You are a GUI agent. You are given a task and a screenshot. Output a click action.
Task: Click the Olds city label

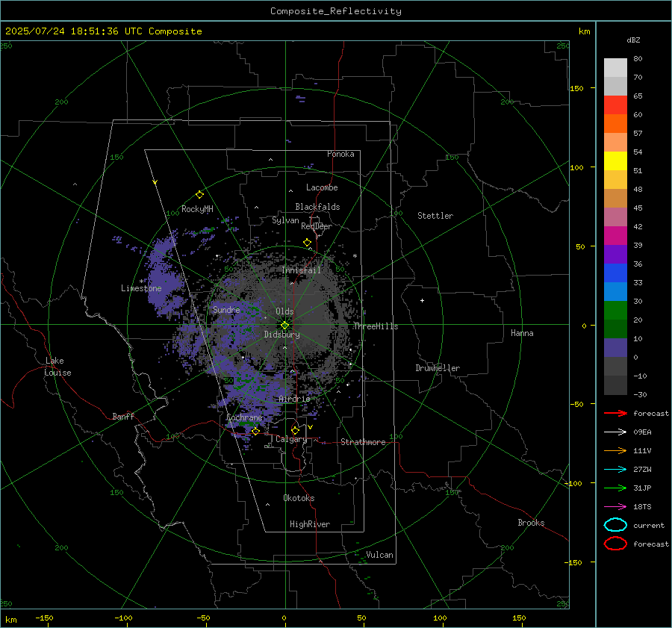coord(284,311)
